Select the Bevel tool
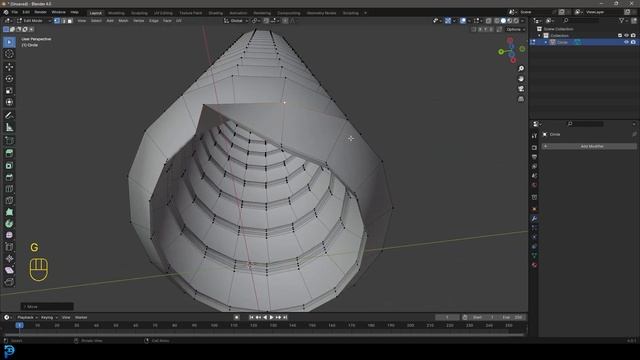 [x=9, y=177]
